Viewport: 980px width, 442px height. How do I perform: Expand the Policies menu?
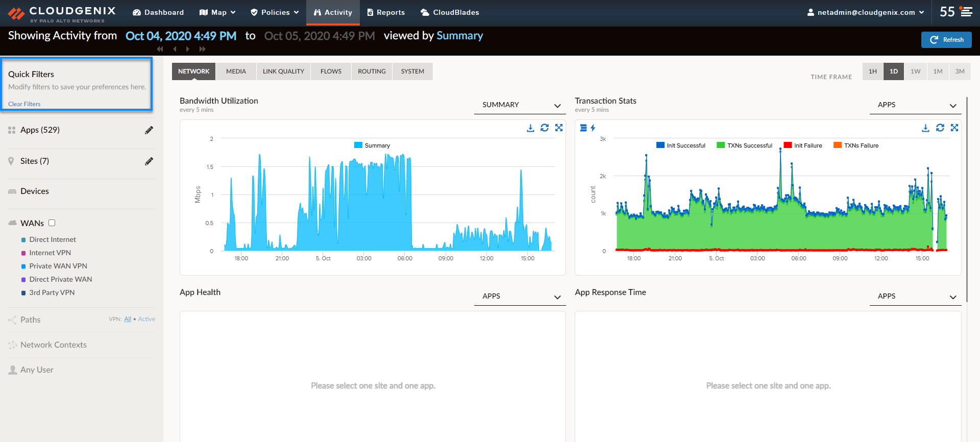[x=275, y=12]
